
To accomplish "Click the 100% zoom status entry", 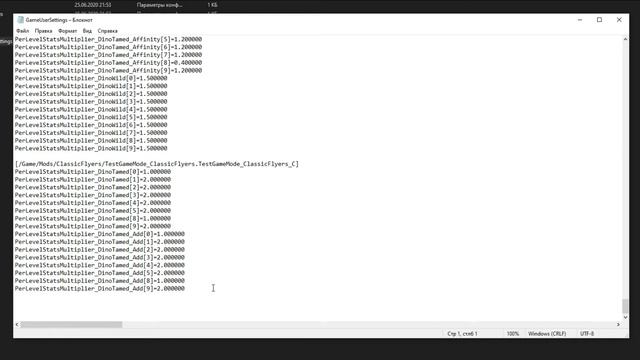I will (x=513, y=334).
